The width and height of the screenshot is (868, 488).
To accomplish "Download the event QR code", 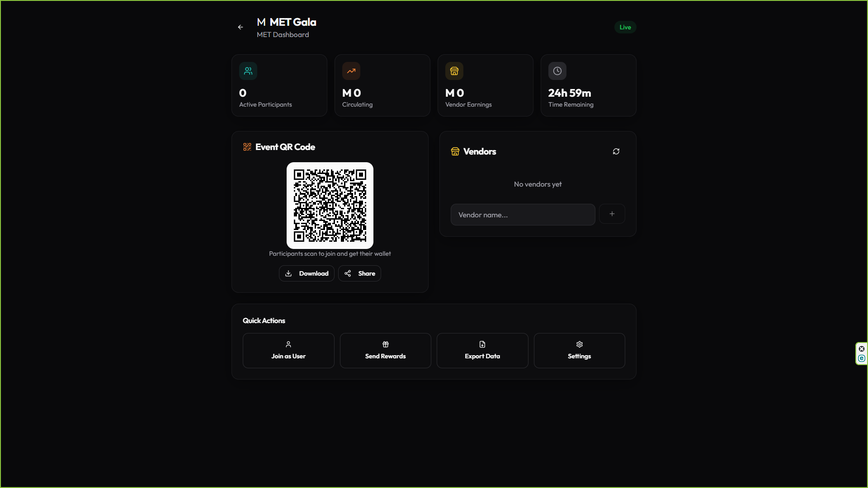I will click(x=307, y=273).
